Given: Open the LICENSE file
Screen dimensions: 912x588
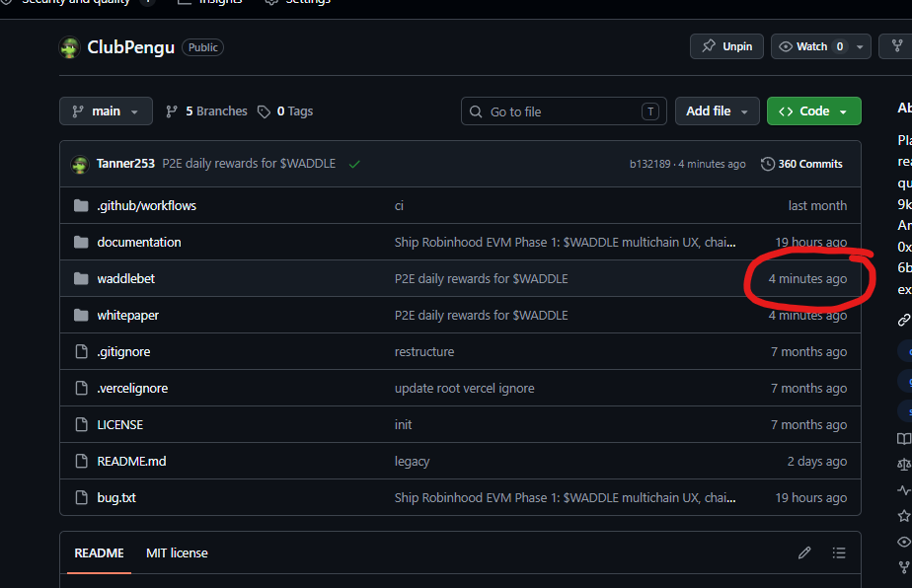Looking at the screenshot, I should (119, 424).
